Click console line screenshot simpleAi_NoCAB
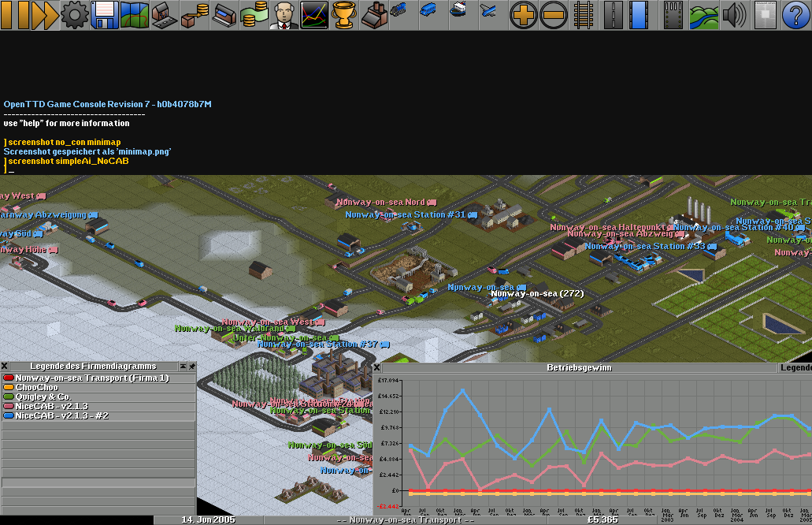This screenshot has height=525, width=812. coord(66,161)
